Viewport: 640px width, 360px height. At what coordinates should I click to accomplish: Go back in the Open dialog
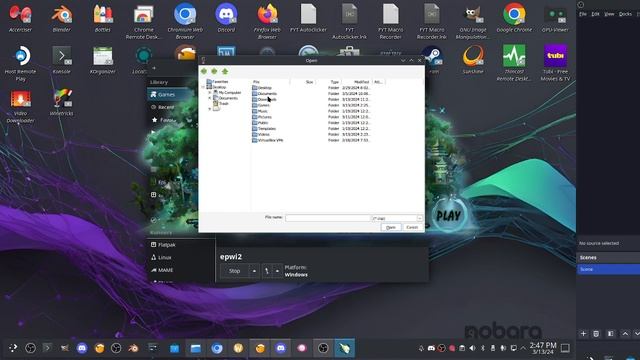[204, 71]
